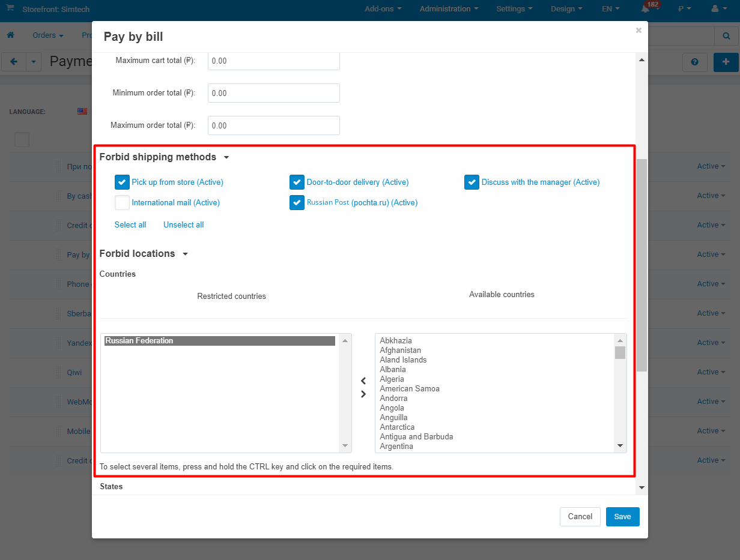
Task: Open the Orders menu in navigation bar
Action: 48,35
